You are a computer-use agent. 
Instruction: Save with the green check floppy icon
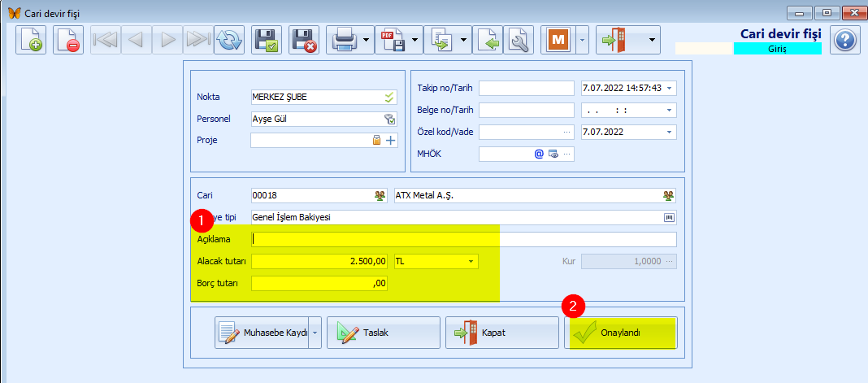click(267, 40)
